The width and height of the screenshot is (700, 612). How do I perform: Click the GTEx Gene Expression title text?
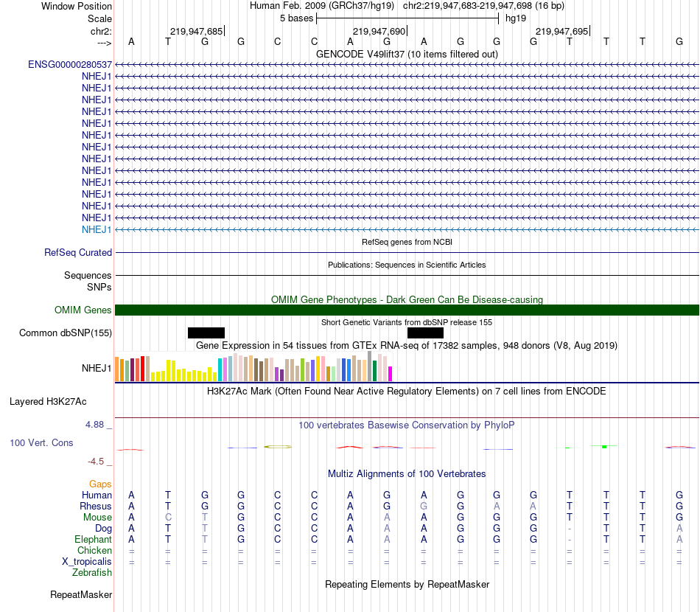pyautogui.click(x=407, y=345)
